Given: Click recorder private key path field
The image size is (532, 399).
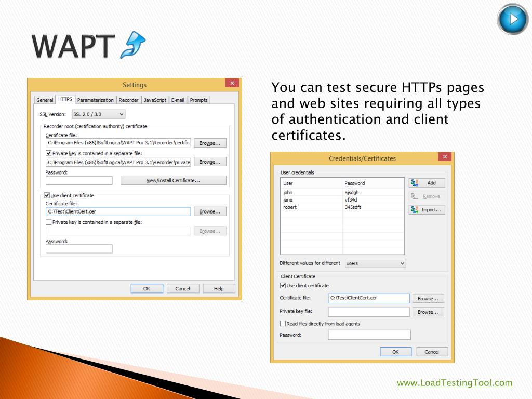Looking at the screenshot, I should tap(118, 162).
